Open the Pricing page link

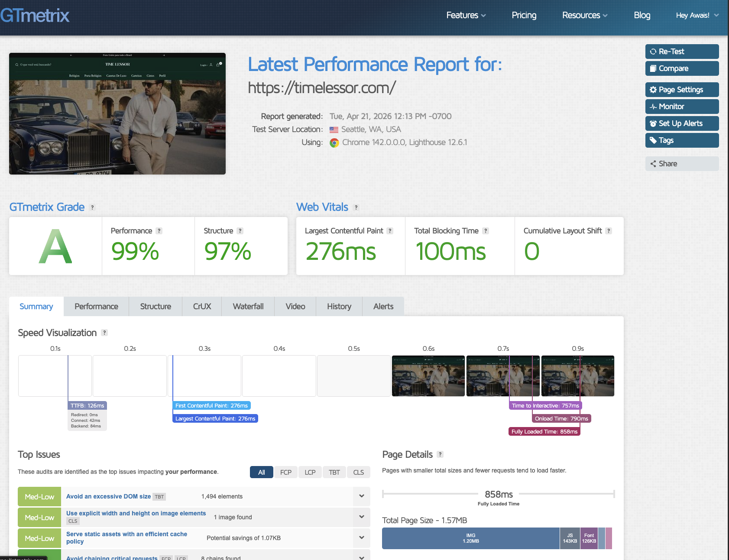524,15
